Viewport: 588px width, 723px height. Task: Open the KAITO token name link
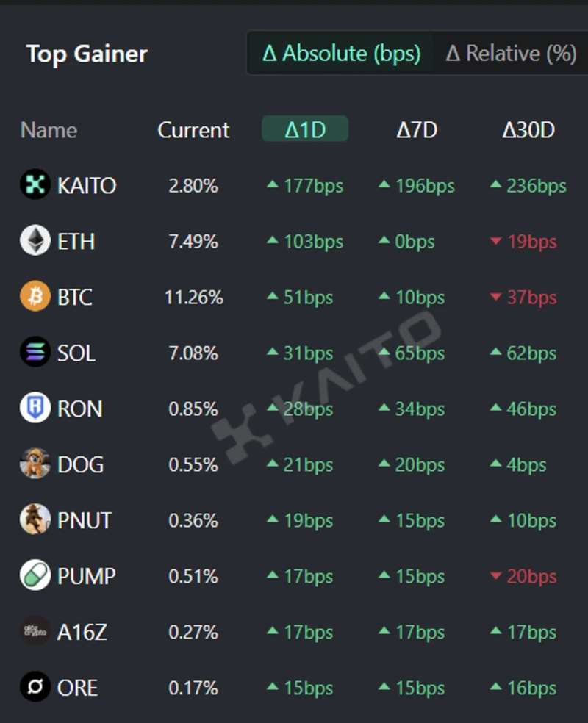click(x=87, y=185)
